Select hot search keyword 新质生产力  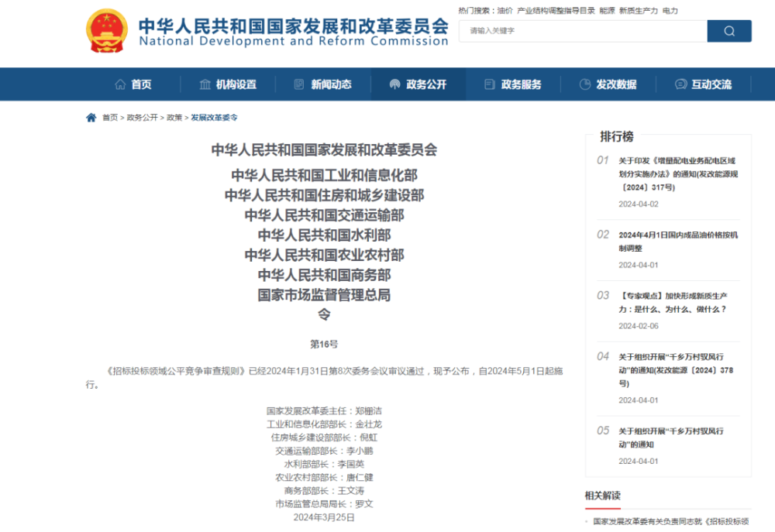click(638, 11)
